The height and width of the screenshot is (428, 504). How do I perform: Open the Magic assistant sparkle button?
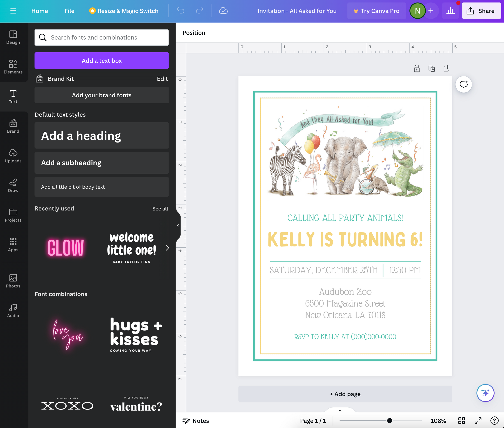[x=485, y=393]
